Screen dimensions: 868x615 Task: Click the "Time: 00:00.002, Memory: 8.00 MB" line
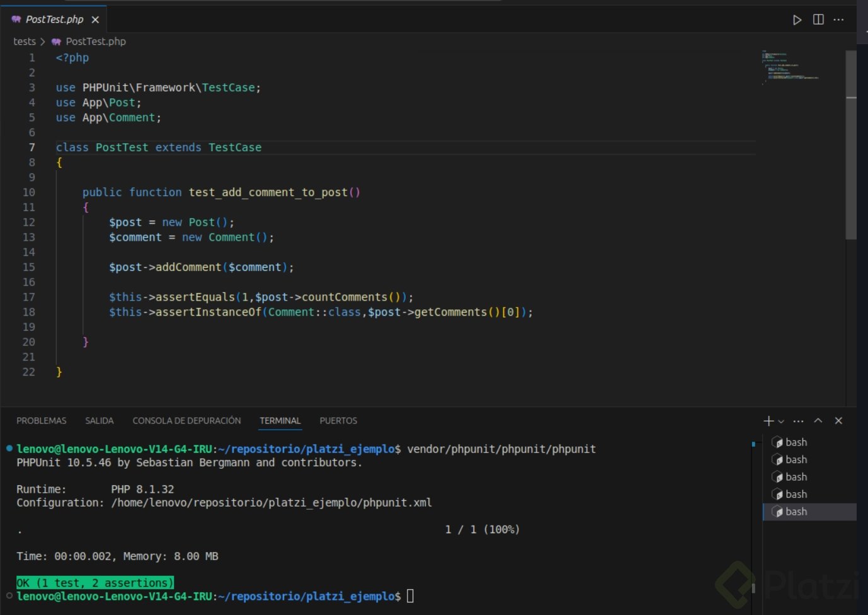117,556
